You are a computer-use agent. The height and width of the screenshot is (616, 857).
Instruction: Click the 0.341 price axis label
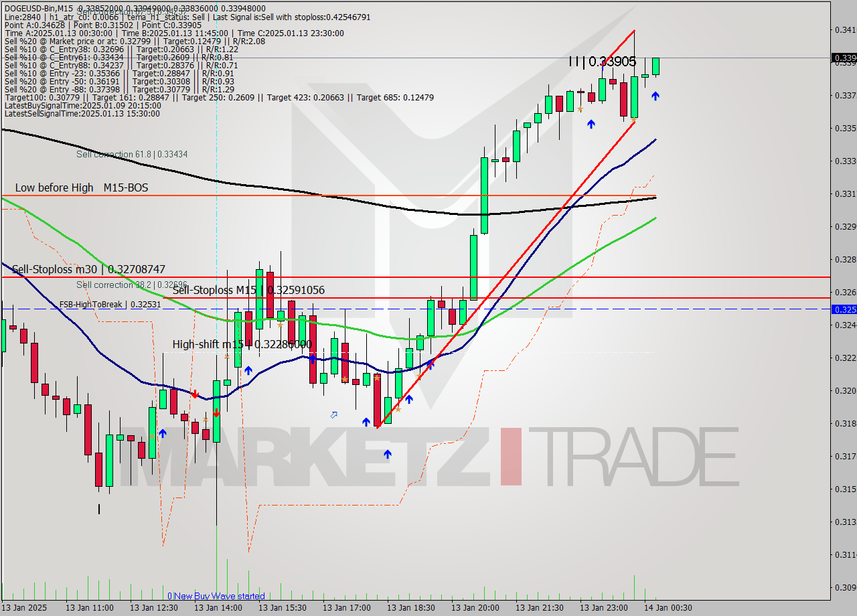(846, 29)
